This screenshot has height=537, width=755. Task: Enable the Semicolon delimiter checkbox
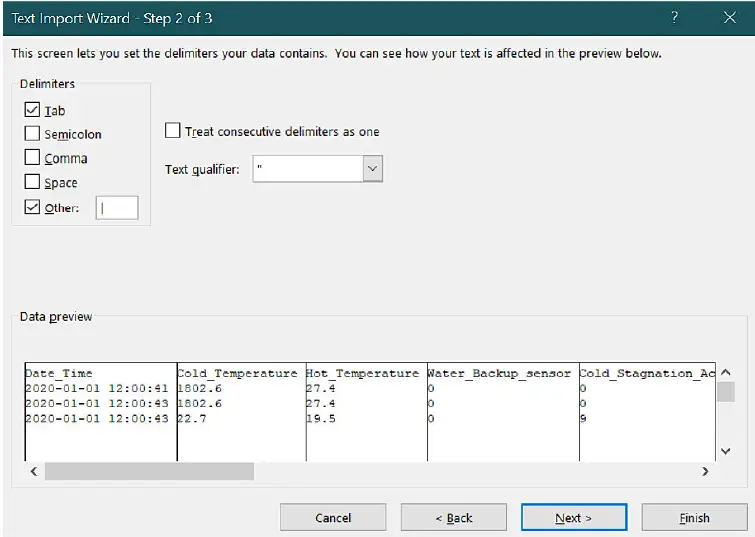coord(32,133)
